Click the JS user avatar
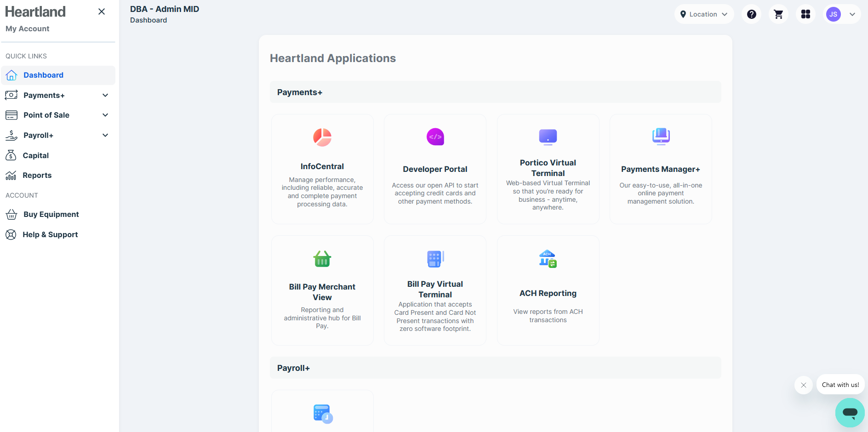868x432 pixels. [x=834, y=14]
